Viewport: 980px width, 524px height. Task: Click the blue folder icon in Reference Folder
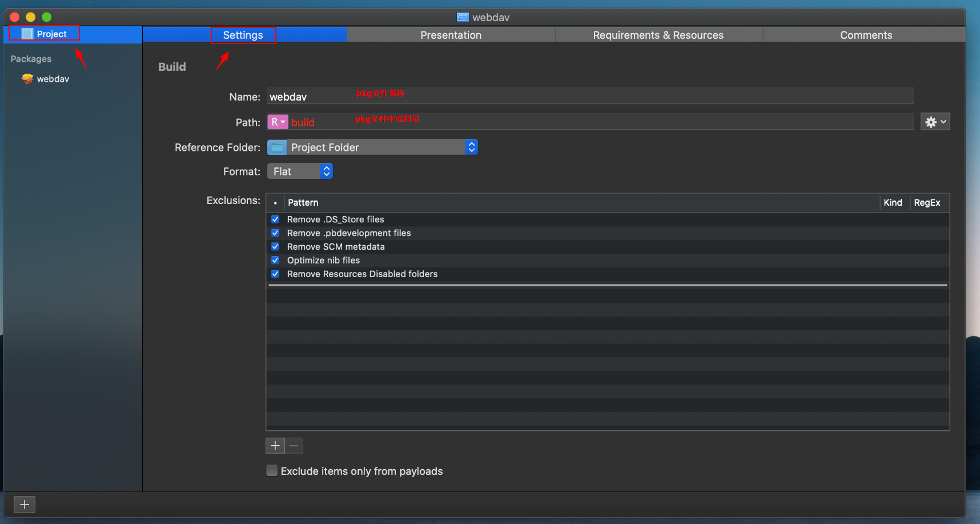pyautogui.click(x=277, y=147)
